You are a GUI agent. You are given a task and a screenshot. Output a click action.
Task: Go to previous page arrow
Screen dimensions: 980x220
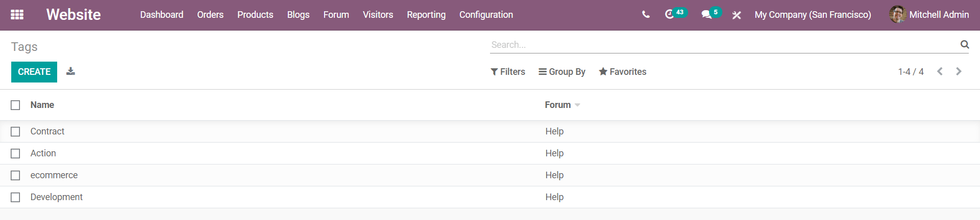(940, 72)
